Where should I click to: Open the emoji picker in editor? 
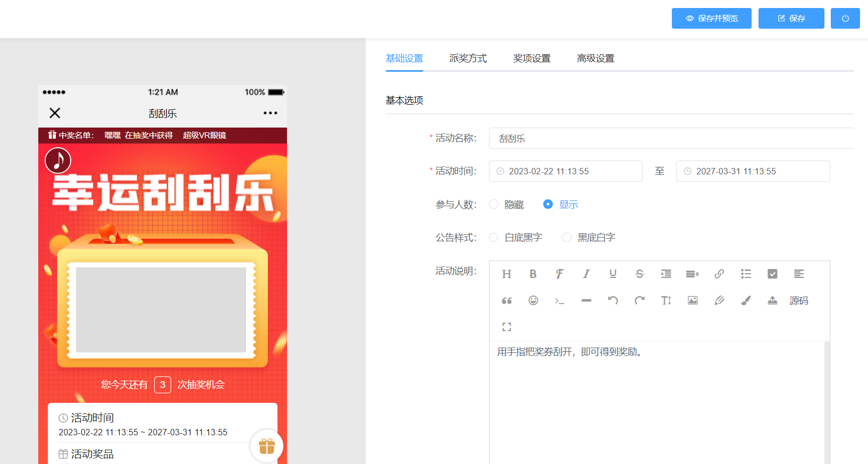pyautogui.click(x=533, y=300)
